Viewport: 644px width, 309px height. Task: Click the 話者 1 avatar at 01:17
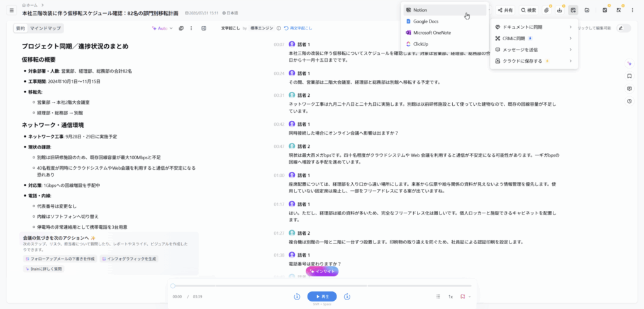tap(292, 204)
